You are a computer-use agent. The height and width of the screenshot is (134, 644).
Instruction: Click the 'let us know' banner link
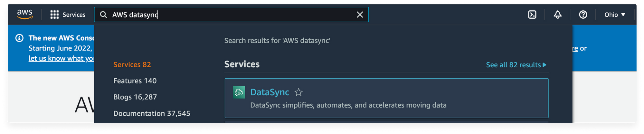61,58
